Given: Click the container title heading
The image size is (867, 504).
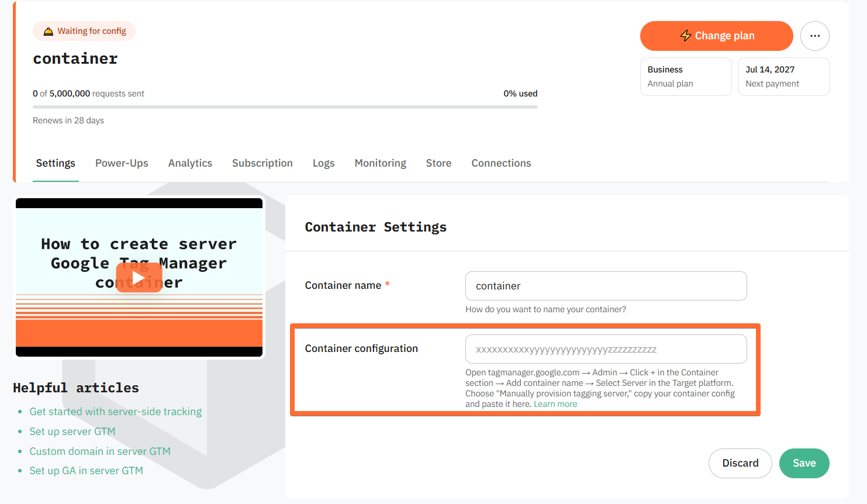Looking at the screenshot, I should (75, 58).
